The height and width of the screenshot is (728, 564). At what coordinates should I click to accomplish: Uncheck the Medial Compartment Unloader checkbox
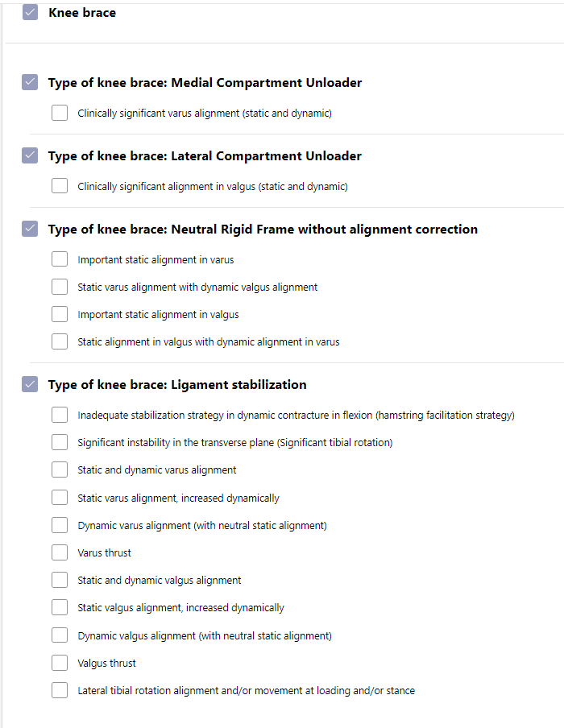pos(30,82)
